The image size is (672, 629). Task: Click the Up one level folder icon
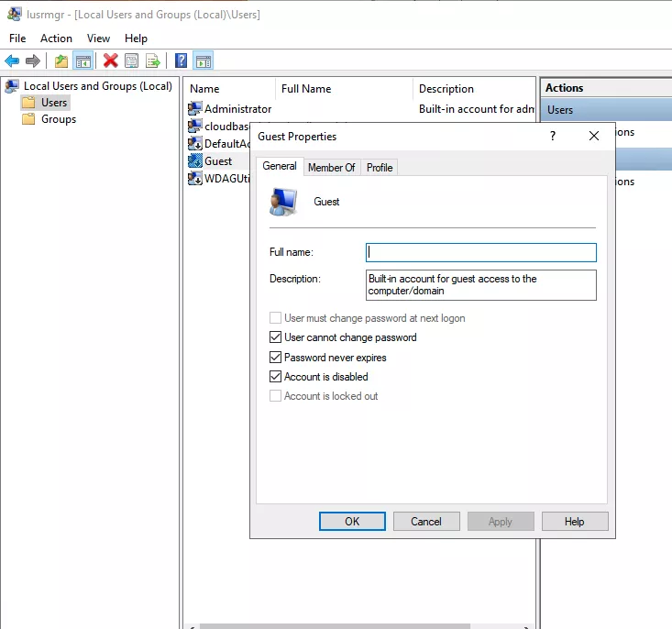point(61,61)
